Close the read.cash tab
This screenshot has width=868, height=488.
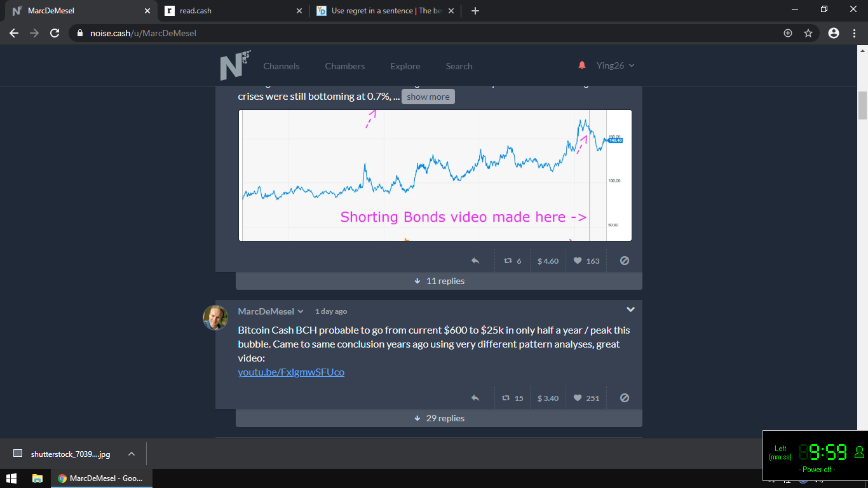click(299, 11)
